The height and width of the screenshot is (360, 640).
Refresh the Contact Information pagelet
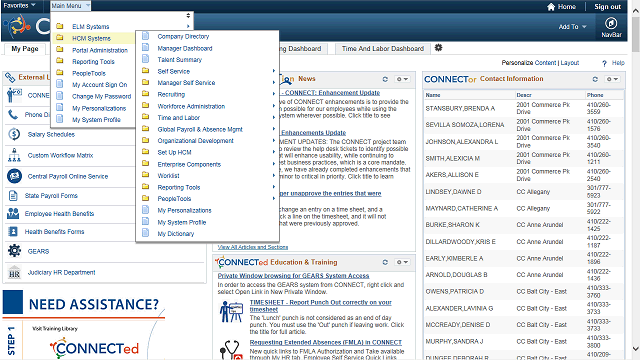(x=595, y=79)
